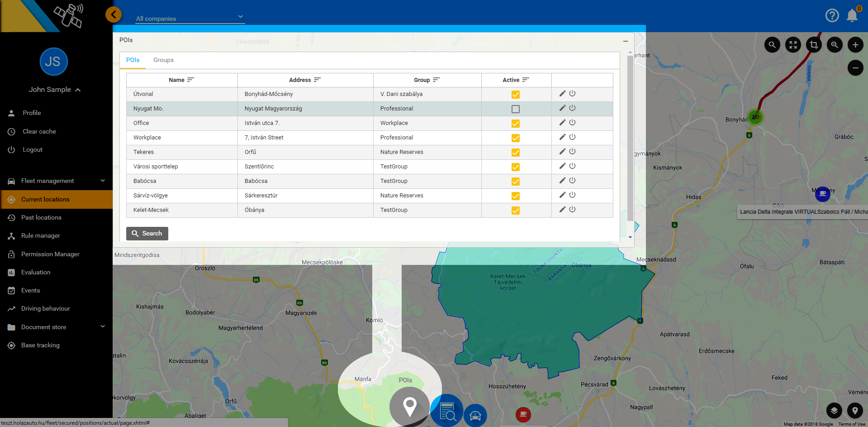Image resolution: width=868 pixels, height=427 pixels.
Task: Enable Active checkbox for Nyugat Mo.
Action: click(x=515, y=109)
